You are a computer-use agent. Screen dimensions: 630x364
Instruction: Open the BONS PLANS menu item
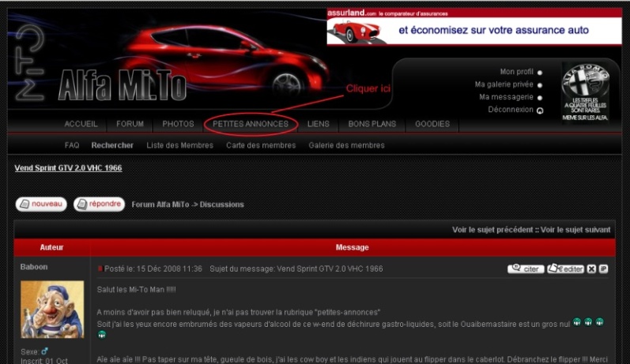[x=372, y=124]
